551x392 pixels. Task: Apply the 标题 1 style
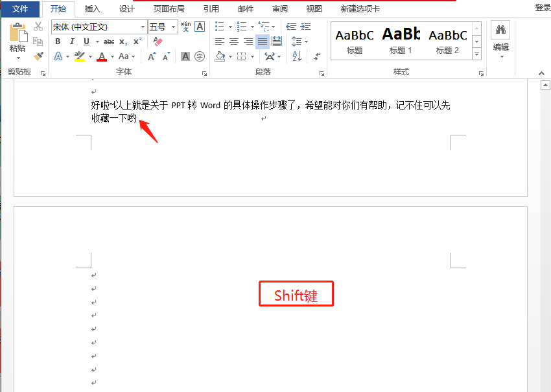(x=401, y=41)
